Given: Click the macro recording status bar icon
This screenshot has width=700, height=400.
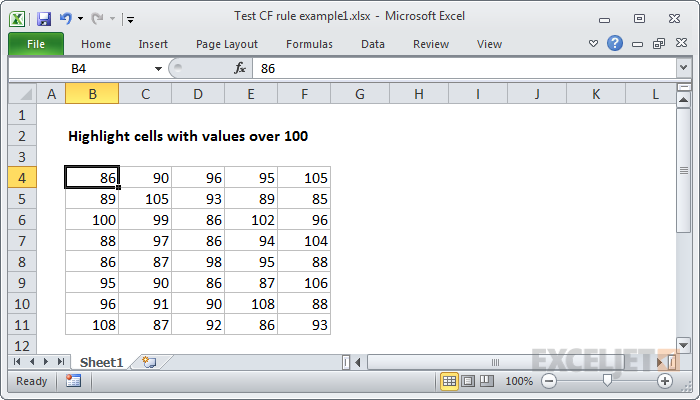Looking at the screenshot, I should tap(73, 381).
